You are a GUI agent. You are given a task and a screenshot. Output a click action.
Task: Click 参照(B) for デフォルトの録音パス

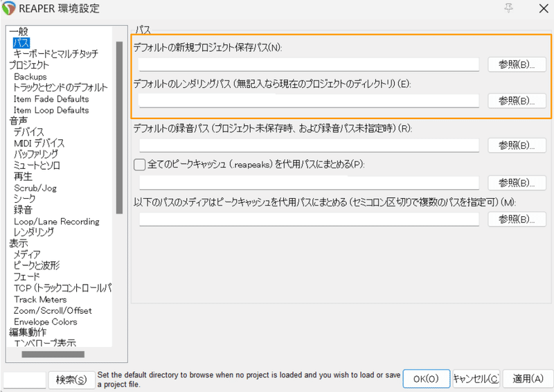tap(517, 145)
